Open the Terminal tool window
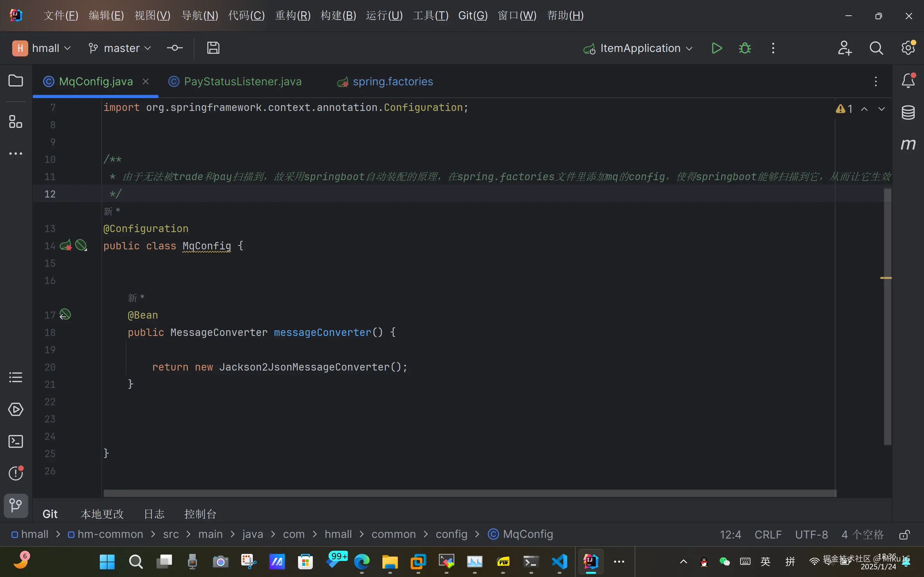The width and height of the screenshot is (924, 577). point(16,441)
